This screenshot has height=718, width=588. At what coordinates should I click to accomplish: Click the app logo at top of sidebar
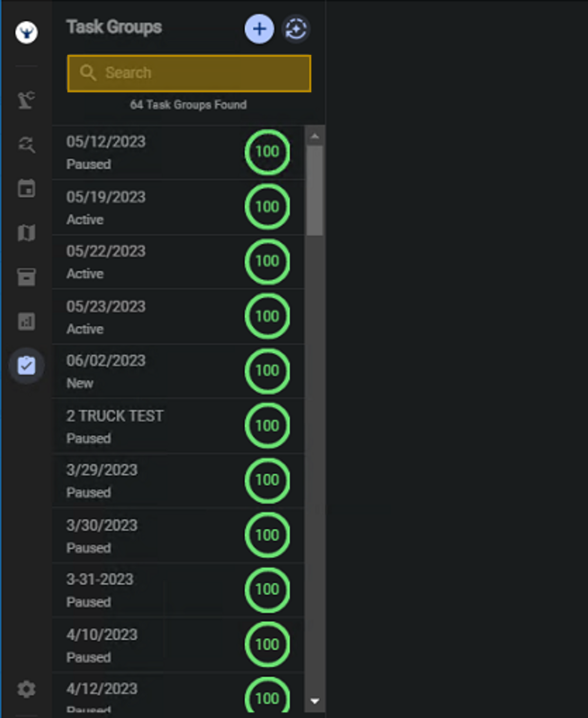27,32
